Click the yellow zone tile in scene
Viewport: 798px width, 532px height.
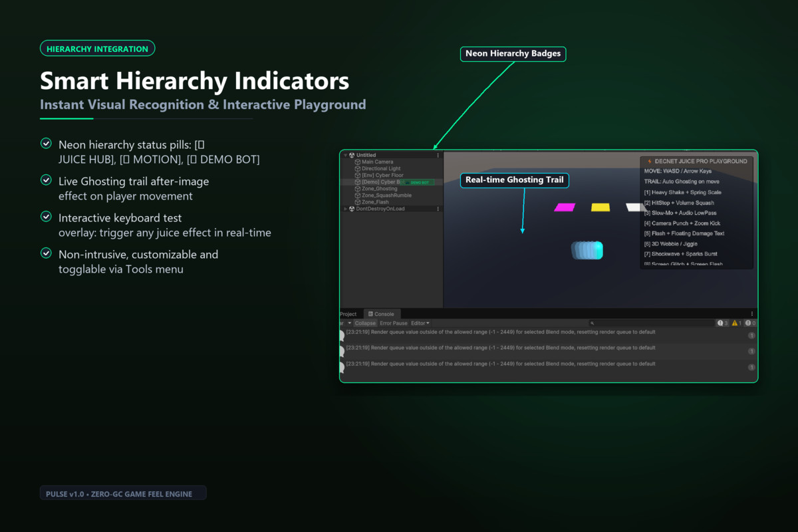click(600, 207)
